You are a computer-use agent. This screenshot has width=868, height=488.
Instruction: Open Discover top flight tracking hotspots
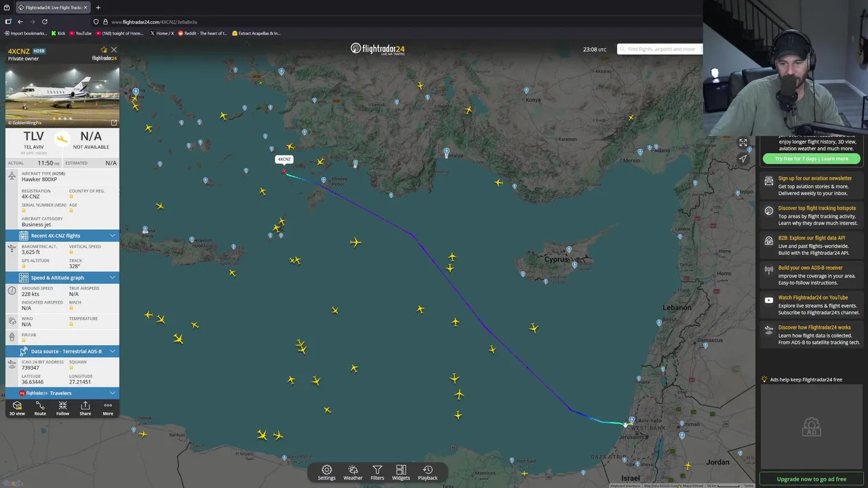[x=818, y=208]
